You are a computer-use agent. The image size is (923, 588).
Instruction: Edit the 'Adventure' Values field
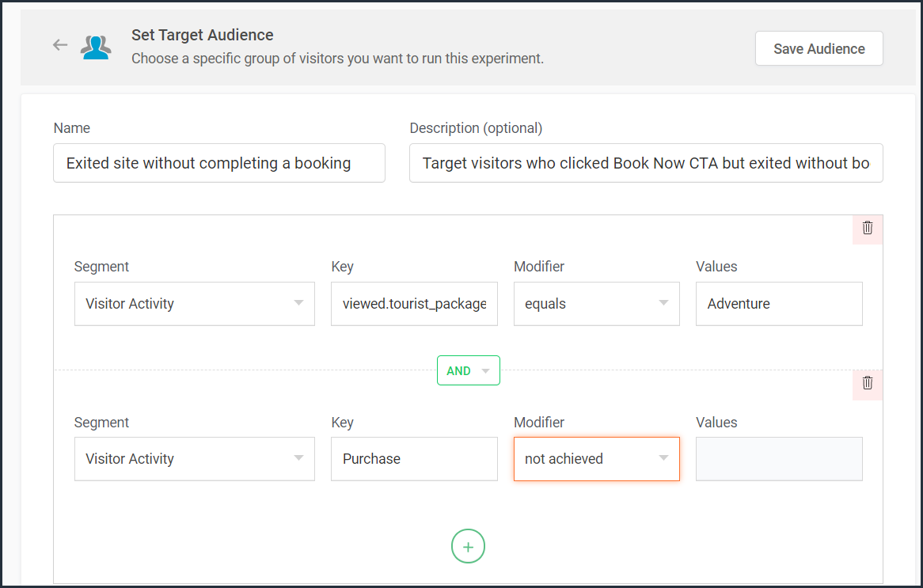779,304
